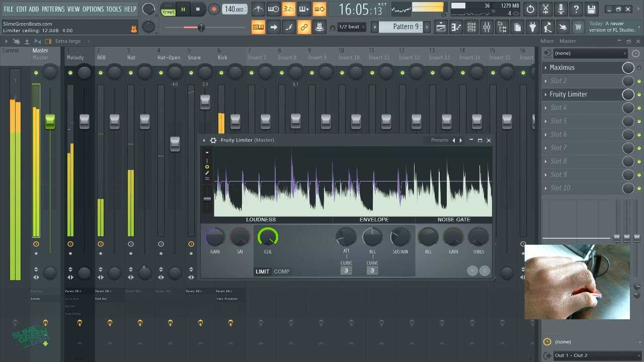Toggle PAT/SONG mode switch
The height and width of the screenshot is (362, 644).
[169, 9]
